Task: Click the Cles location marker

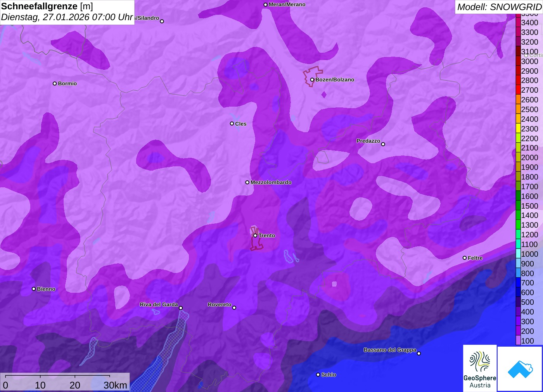Action: (232, 124)
